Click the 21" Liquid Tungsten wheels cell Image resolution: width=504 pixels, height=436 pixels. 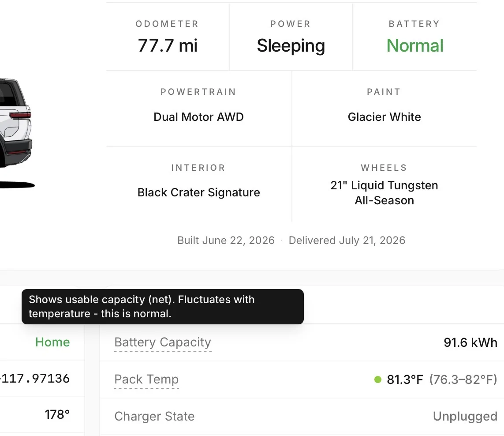[385, 185]
